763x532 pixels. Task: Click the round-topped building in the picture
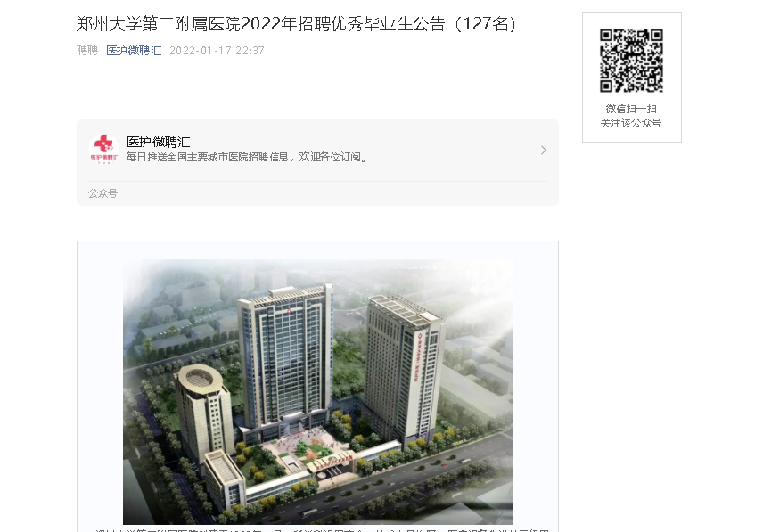coord(203,408)
